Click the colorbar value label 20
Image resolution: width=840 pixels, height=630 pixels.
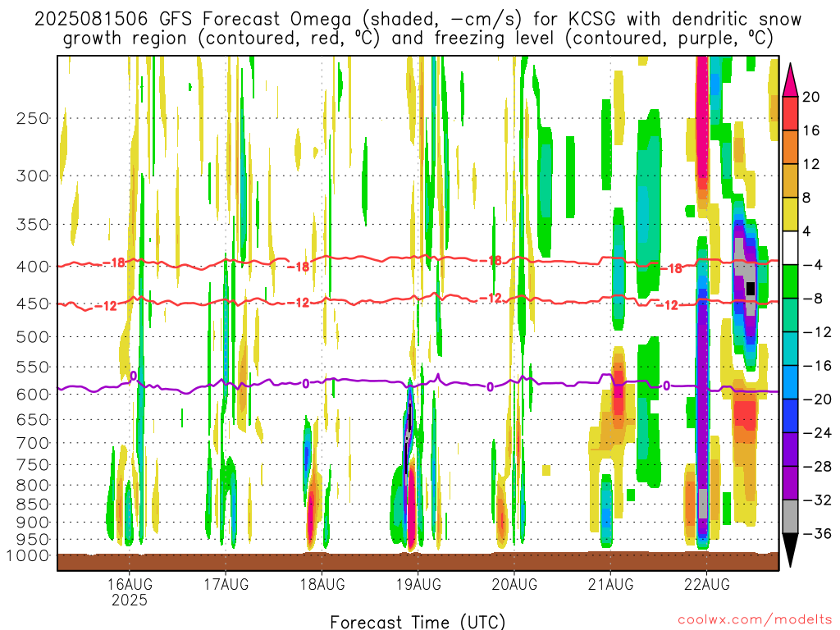coord(811,97)
